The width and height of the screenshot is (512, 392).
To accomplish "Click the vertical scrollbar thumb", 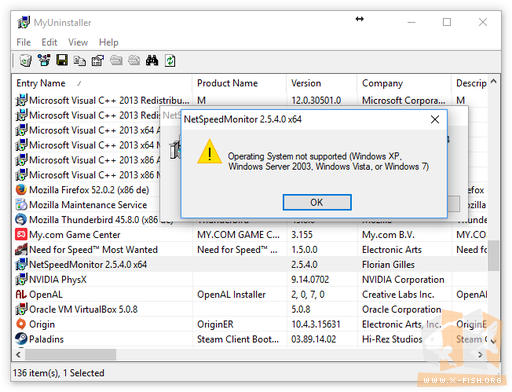I will click(494, 256).
